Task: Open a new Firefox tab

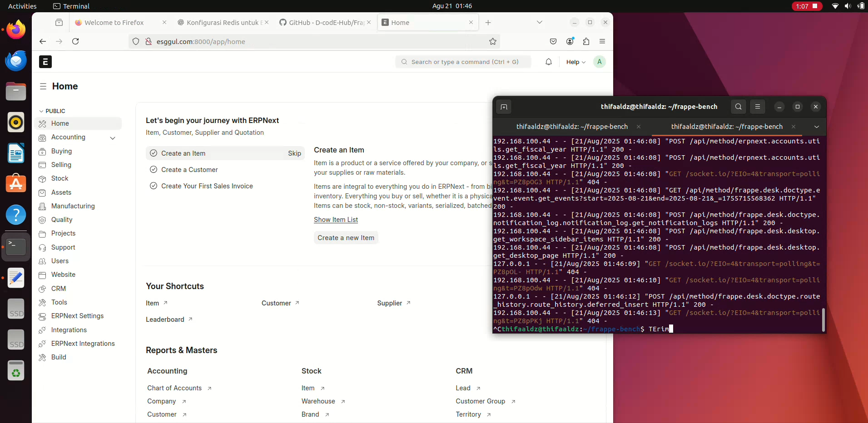Action: pyautogui.click(x=488, y=22)
